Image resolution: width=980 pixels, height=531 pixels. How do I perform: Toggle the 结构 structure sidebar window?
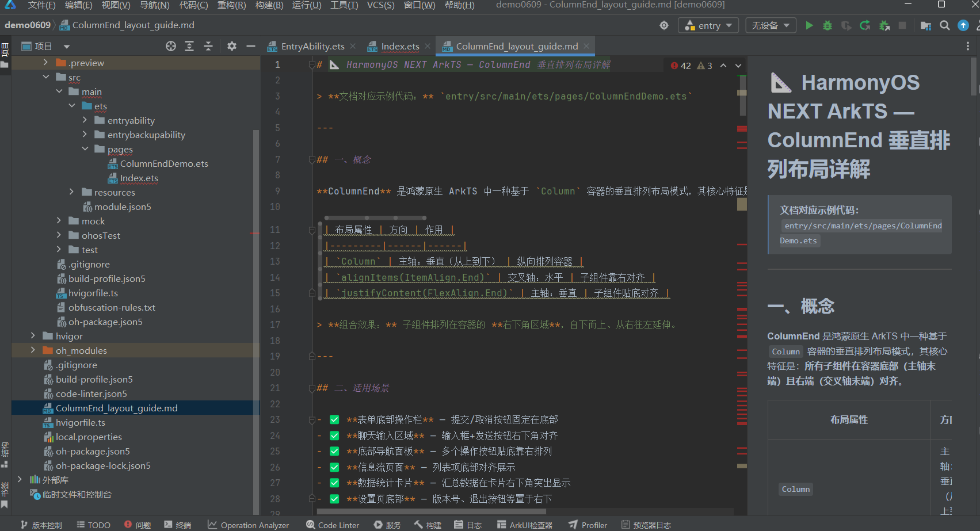click(5, 454)
